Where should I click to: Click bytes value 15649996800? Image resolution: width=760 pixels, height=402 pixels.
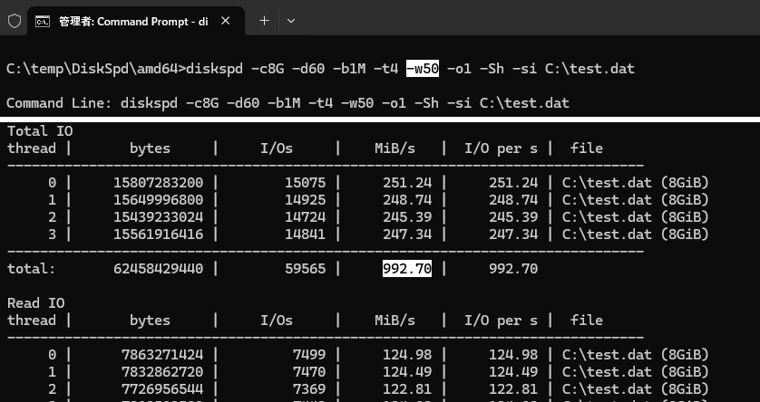point(158,200)
